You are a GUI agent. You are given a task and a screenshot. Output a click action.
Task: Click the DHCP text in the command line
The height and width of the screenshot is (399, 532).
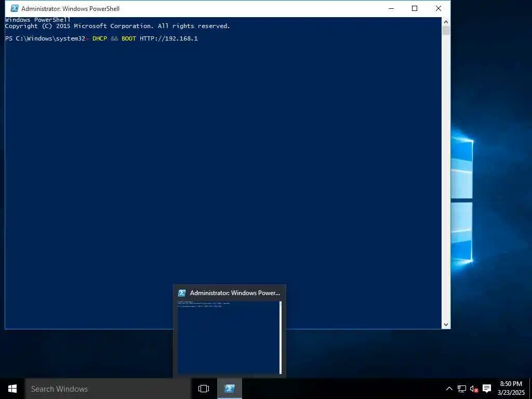pyautogui.click(x=100, y=38)
